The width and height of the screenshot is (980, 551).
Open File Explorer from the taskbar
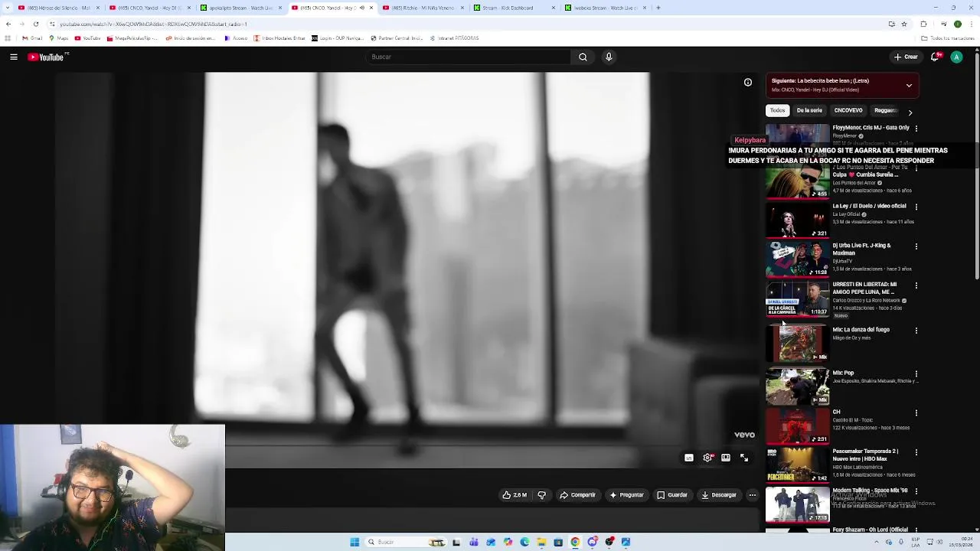541,542
